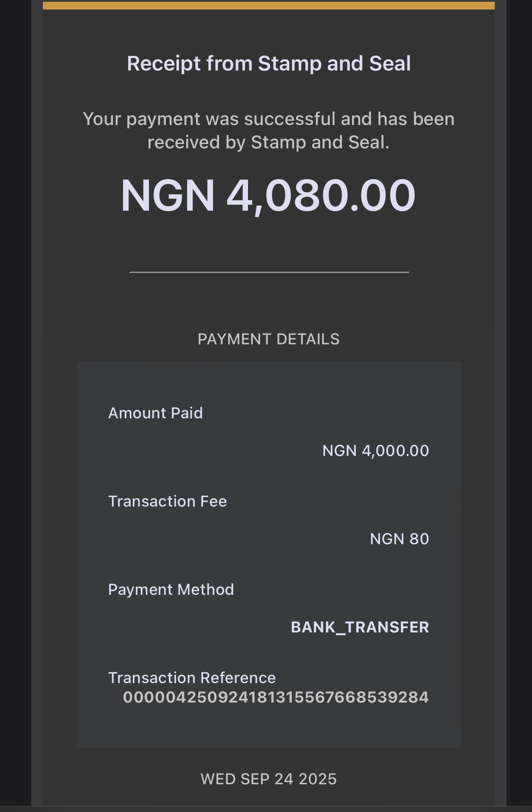The image size is (532, 812).
Task: Click the 'Amount Paid' label
Action: coord(155,413)
